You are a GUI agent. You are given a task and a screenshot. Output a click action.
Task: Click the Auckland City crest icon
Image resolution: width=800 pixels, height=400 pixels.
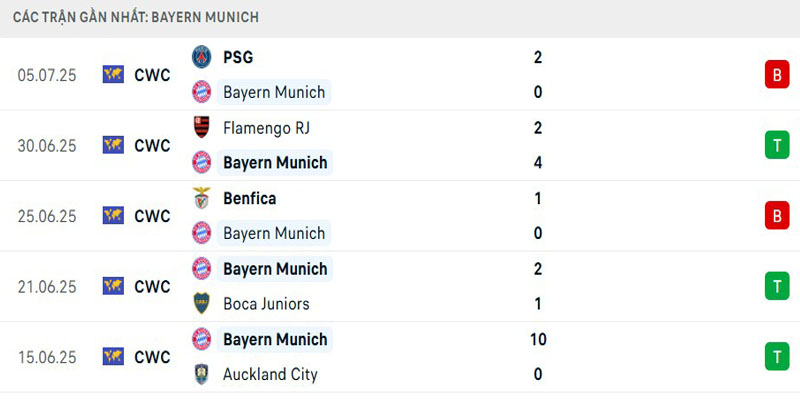tap(202, 374)
